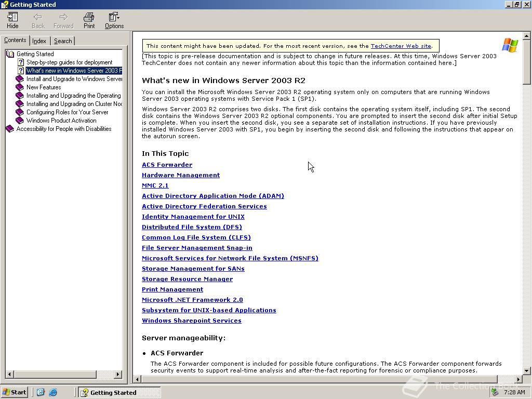Collapse the Getting Started open book icon
This screenshot has width=532, height=399.
coord(10,54)
